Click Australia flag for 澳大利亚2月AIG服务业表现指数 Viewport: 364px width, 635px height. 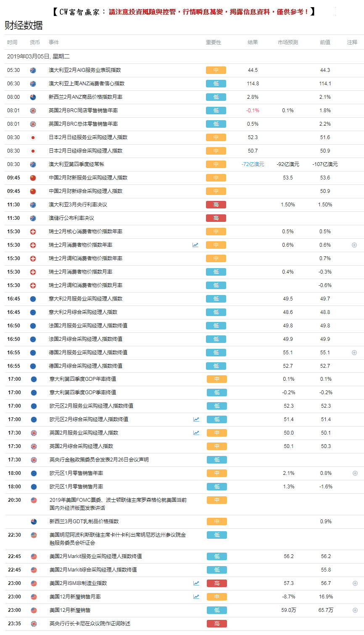[x=33, y=70]
